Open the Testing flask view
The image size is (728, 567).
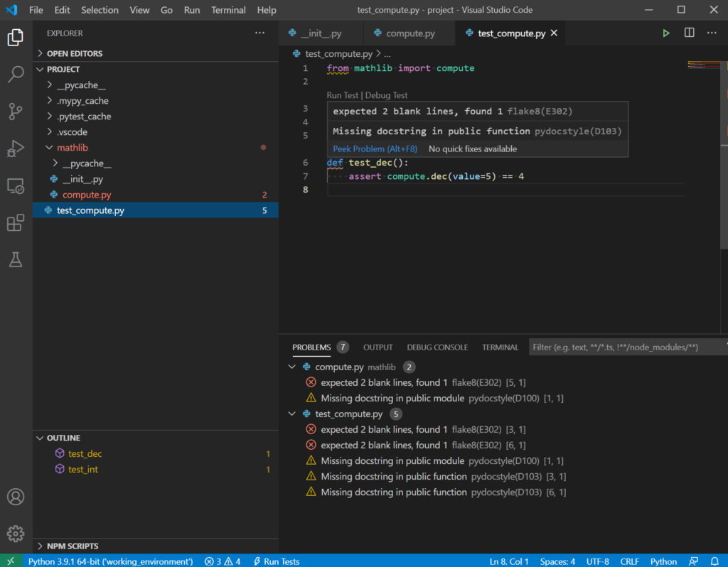[x=16, y=260]
